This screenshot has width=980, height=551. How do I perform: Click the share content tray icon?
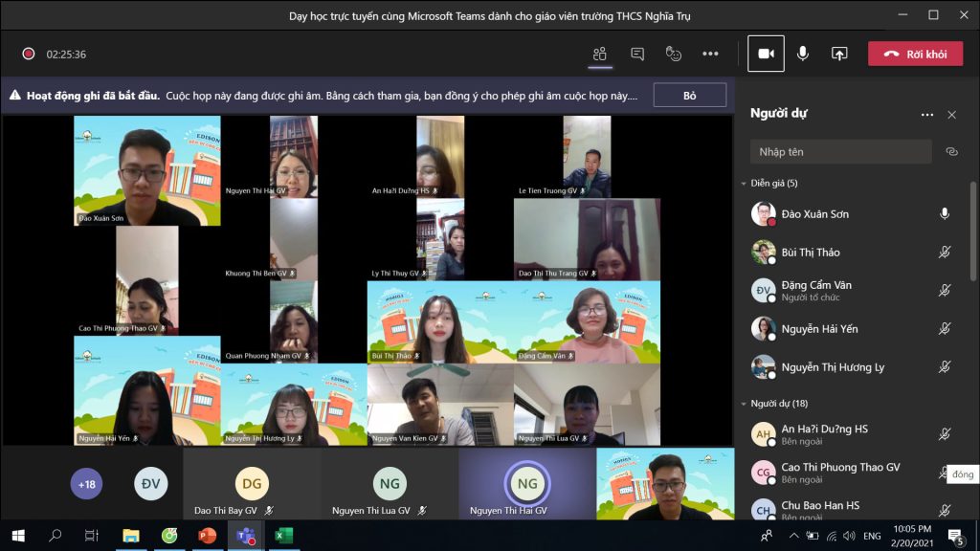pyautogui.click(x=839, y=55)
